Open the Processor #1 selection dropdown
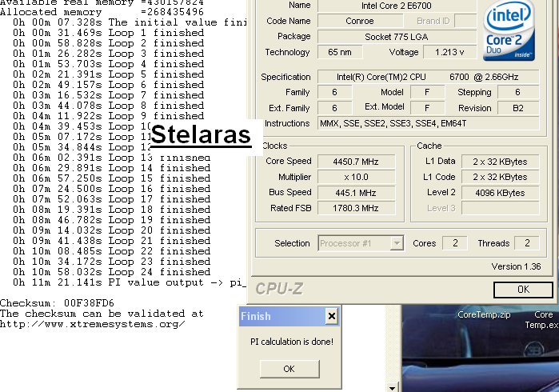Viewport: 559px width, 392px height. pos(397,243)
